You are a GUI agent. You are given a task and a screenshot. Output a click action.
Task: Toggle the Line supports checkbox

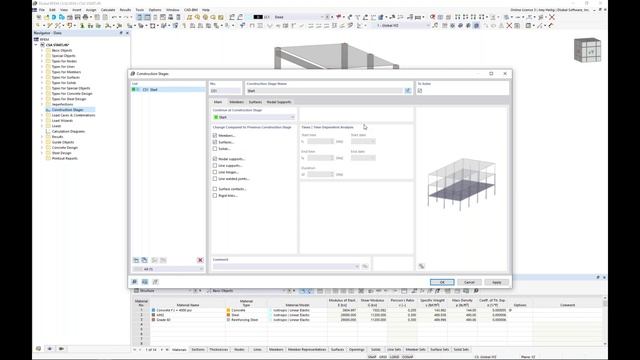215,166
